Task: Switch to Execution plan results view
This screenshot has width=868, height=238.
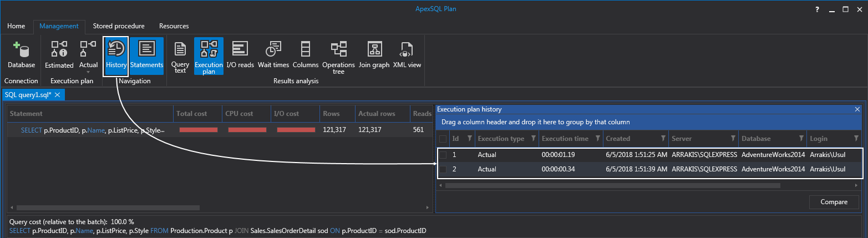Action: [x=209, y=57]
